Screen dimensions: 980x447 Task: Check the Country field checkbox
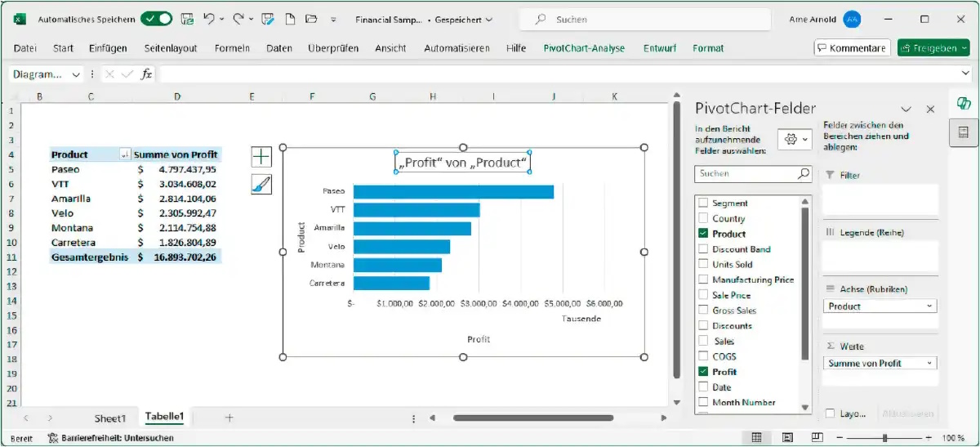703,218
